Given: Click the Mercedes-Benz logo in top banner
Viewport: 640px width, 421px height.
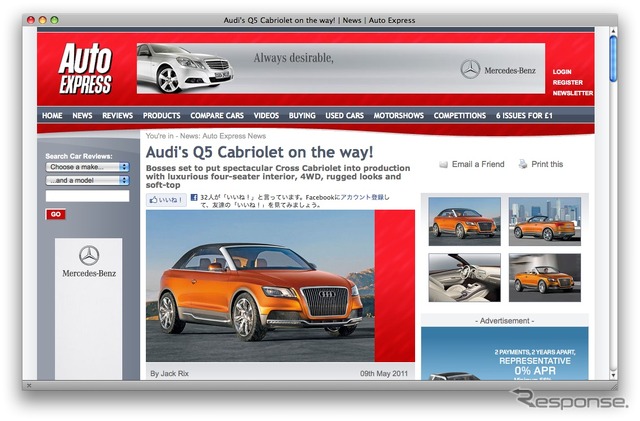Looking at the screenshot, I should click(x=470, y=69).
